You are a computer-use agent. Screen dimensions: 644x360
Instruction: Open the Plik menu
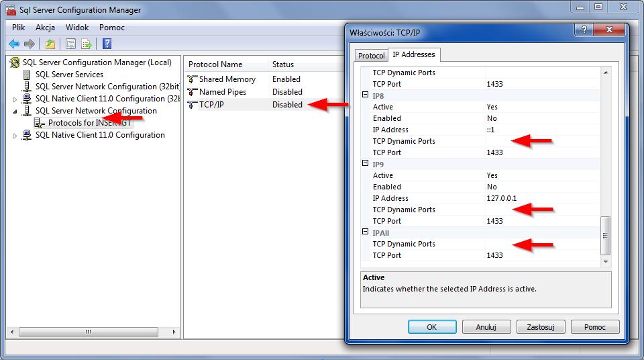coord(19,28)
